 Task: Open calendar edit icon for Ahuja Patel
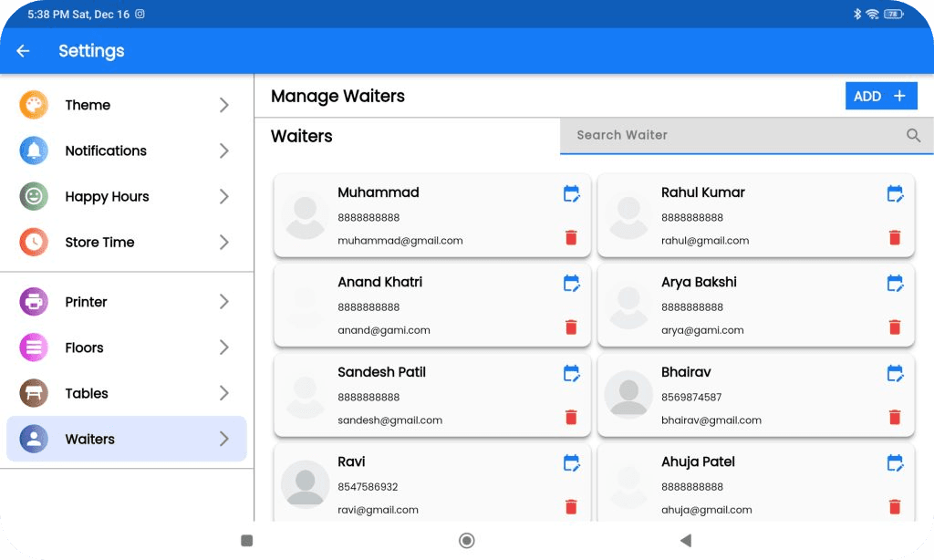coord(895,462)
